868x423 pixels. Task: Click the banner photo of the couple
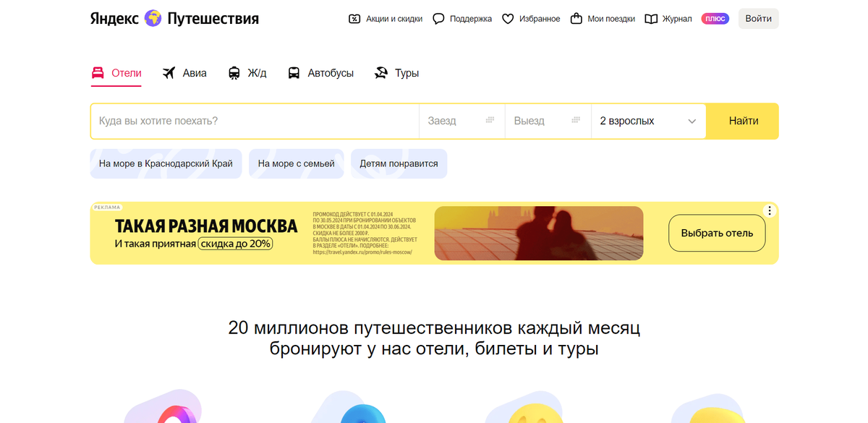[x=539, y=233]
